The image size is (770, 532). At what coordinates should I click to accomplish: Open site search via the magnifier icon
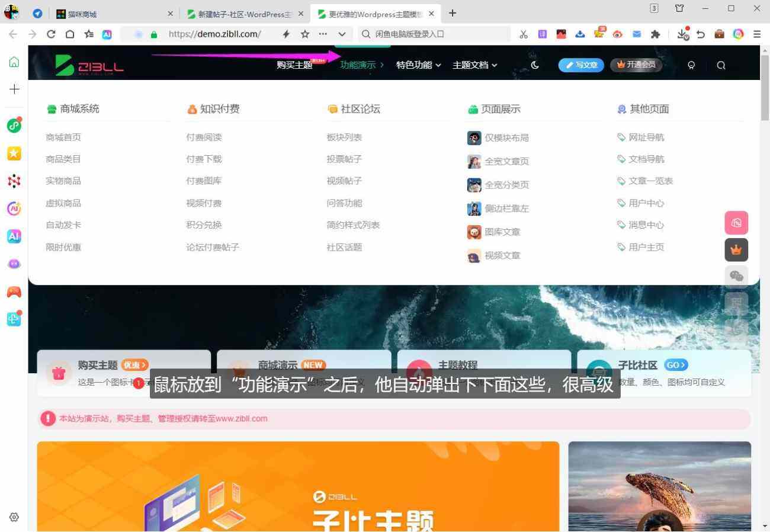(x=721, y=65)
